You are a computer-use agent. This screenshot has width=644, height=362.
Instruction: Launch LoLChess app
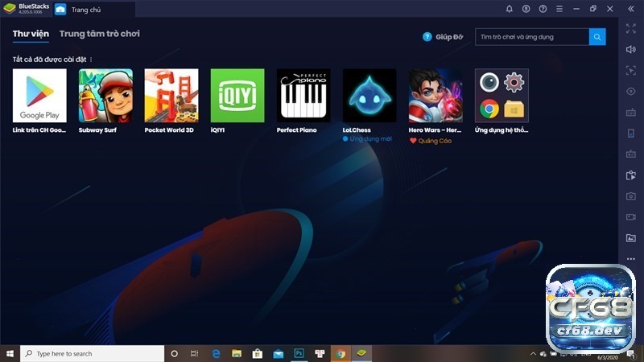(x=369, y=96)
